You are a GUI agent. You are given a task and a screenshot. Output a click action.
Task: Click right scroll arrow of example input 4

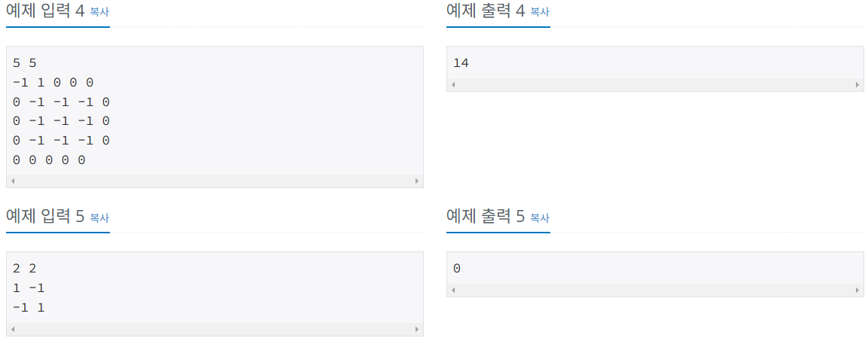417,181
